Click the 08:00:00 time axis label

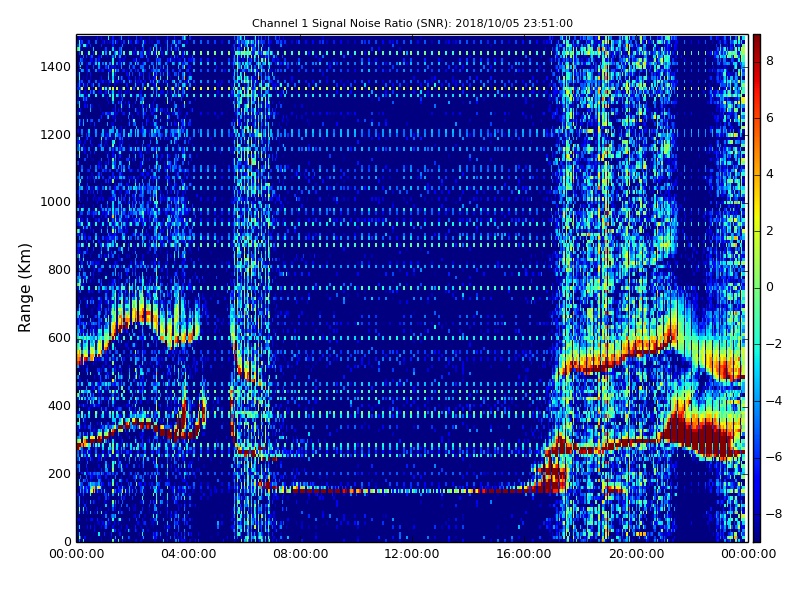[x=301, y=554]
